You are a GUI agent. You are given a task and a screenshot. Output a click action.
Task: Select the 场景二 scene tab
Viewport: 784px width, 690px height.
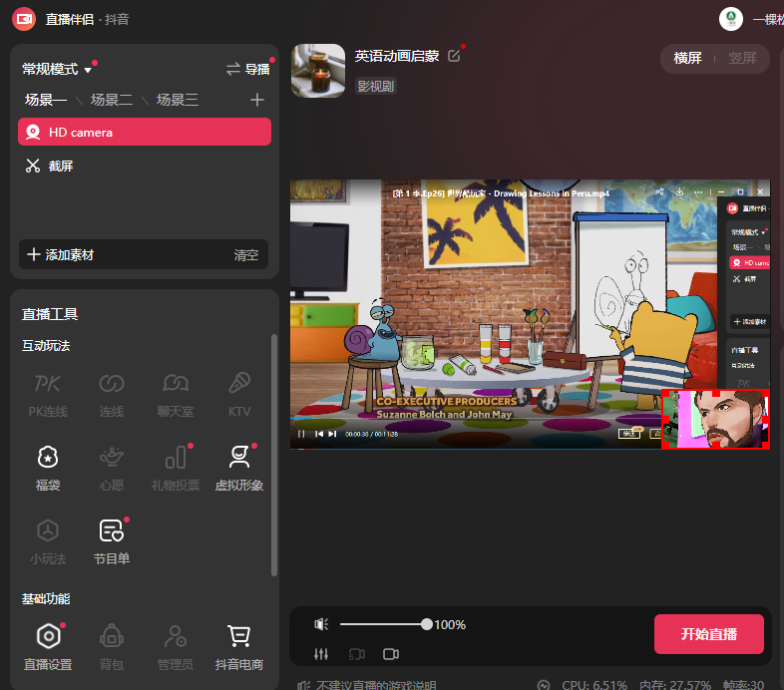point(112,100)
